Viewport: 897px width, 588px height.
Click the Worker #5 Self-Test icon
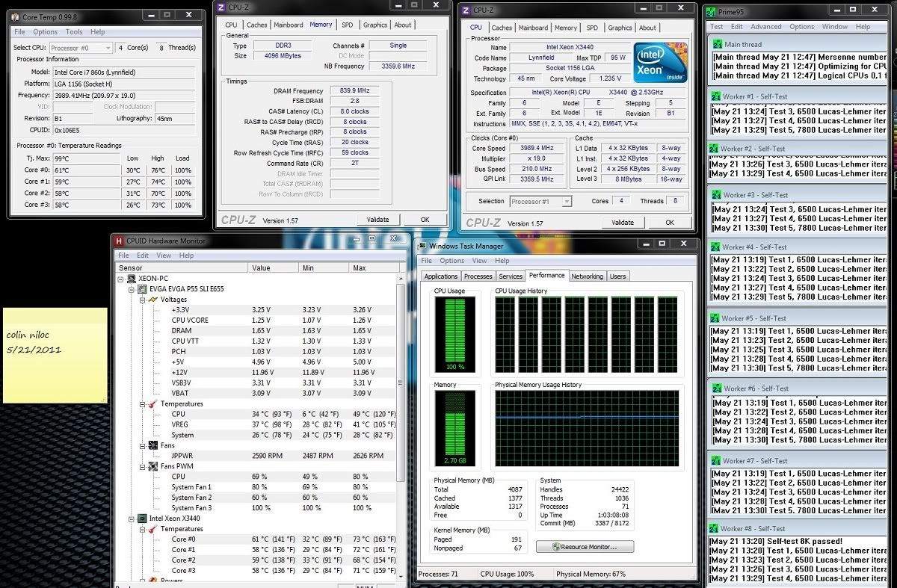(716, 318)
